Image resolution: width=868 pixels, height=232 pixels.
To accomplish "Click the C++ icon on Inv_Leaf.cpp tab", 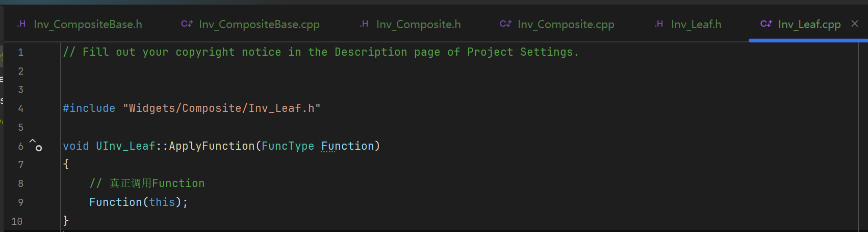I will pyautogui.click(x=766, y=24).
